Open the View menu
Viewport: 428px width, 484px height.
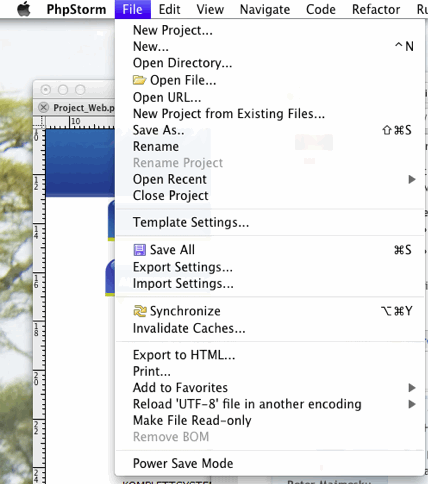pyautogui.click(x=210, y=9)
